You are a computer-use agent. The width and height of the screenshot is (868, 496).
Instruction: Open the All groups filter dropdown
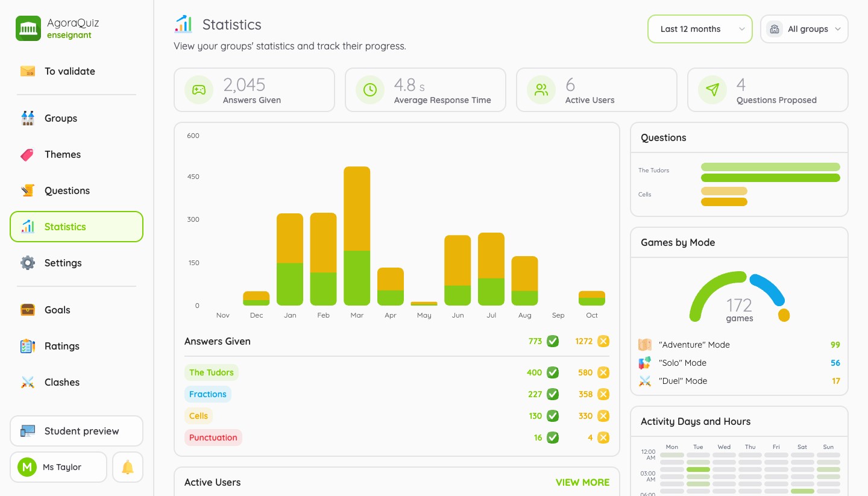pyautogui.click(x=804, y=29)
